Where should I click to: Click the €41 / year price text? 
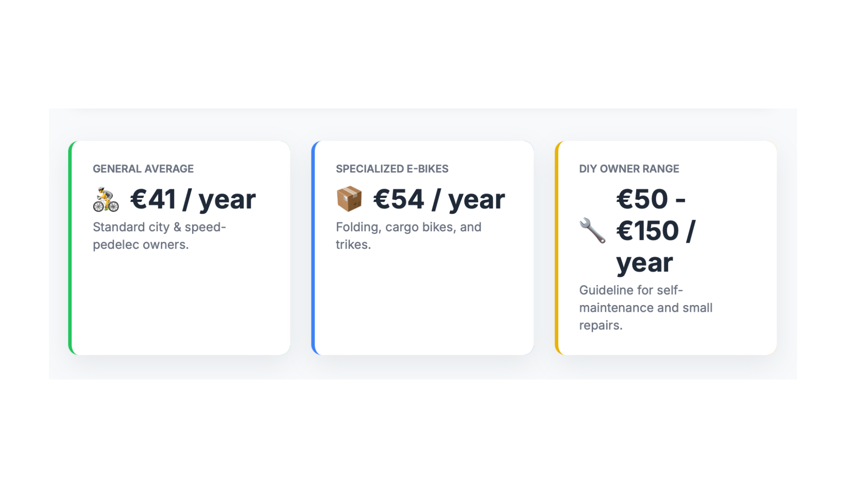pos(193,199)
